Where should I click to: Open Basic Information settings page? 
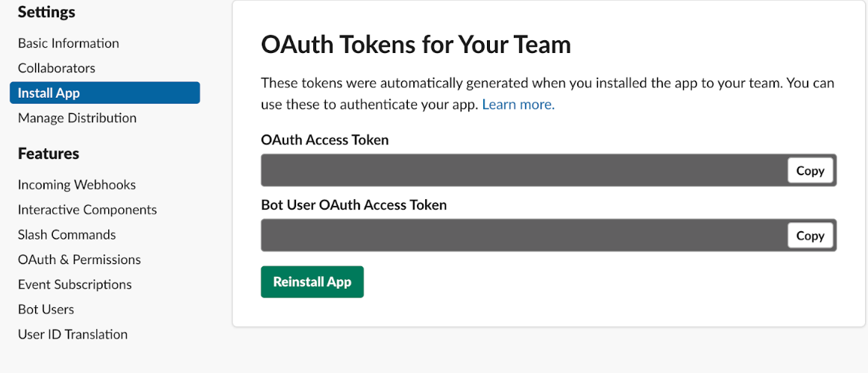[x=69, y=43]
